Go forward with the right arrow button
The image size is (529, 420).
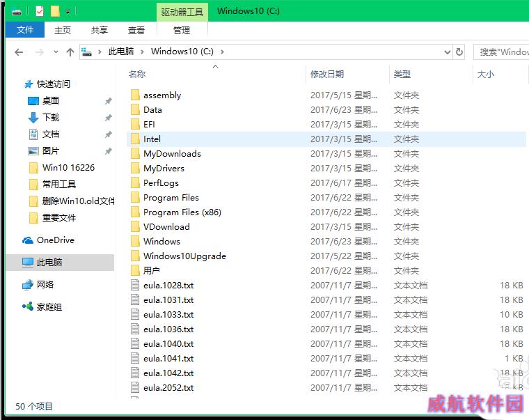pyautogui.click(x=39, y=52)
